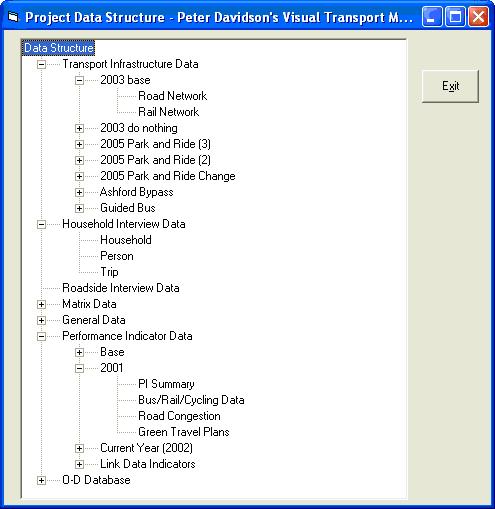
Task: Expand the Matrix Data node
Action: [x=41, y=304]
